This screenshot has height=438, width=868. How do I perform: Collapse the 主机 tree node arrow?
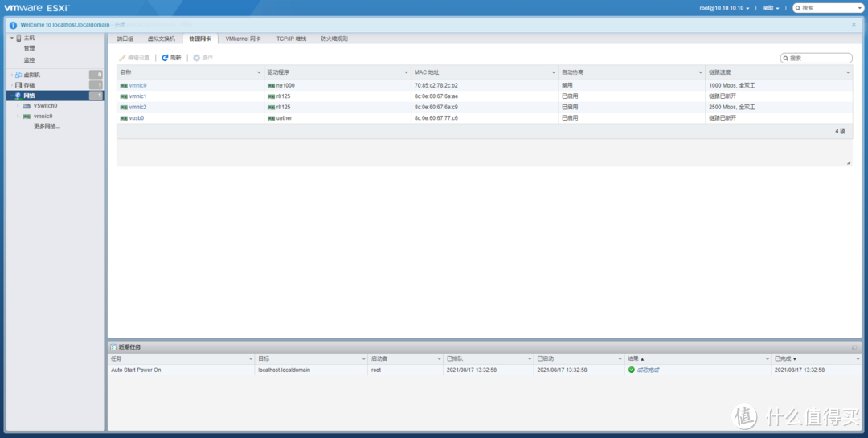[x=11, y=38]
